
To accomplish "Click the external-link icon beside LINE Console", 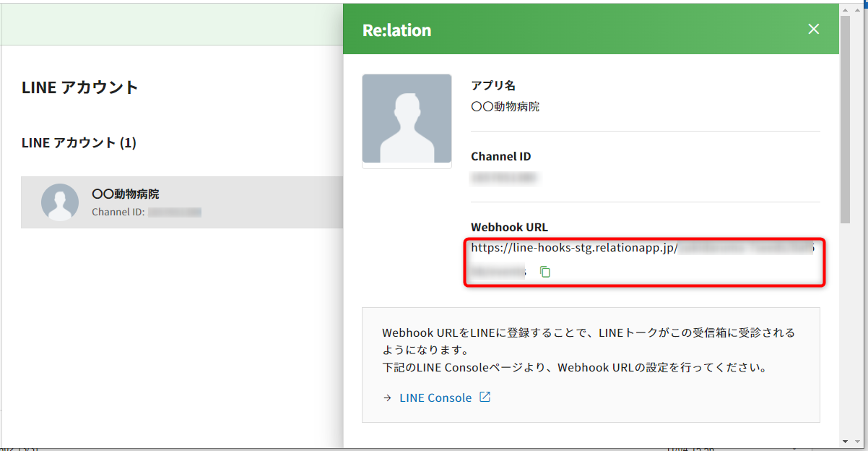I will (485, 397).
